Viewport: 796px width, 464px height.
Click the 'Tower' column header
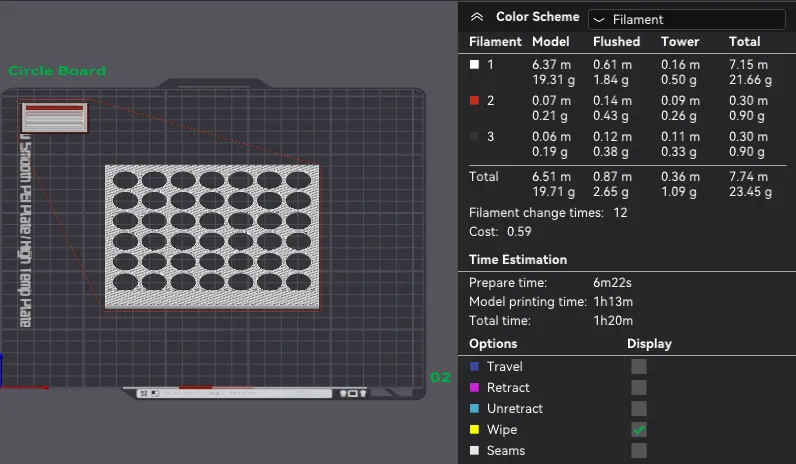(680, 42)
